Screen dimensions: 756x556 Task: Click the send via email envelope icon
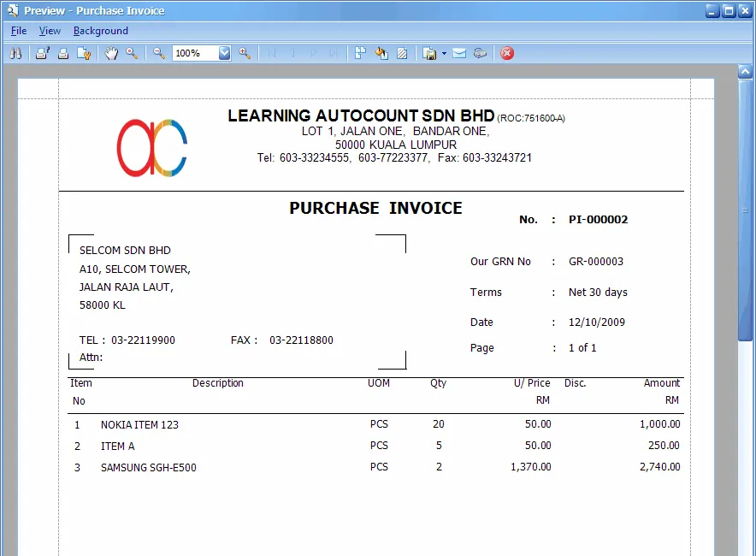click(x=459, y=53)
